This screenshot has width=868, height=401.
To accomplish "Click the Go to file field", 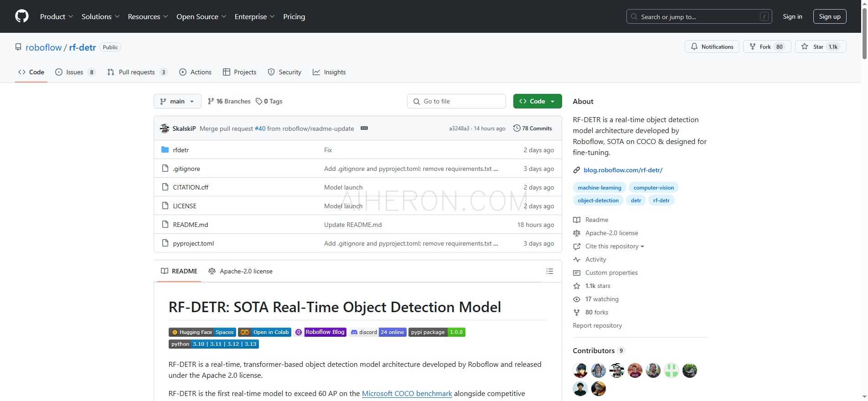I will (x=456, y=101).
